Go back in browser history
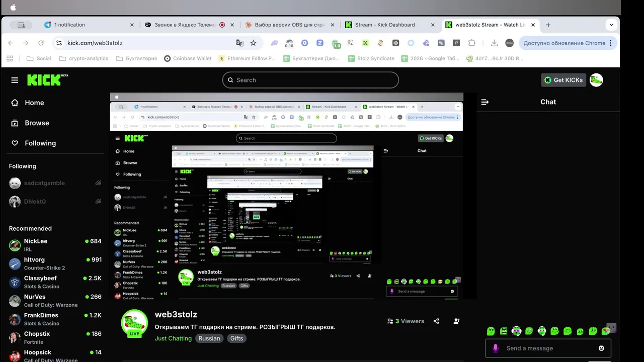Image resolution: width=644 pixels, height=362 pixels. coord(11,43)
